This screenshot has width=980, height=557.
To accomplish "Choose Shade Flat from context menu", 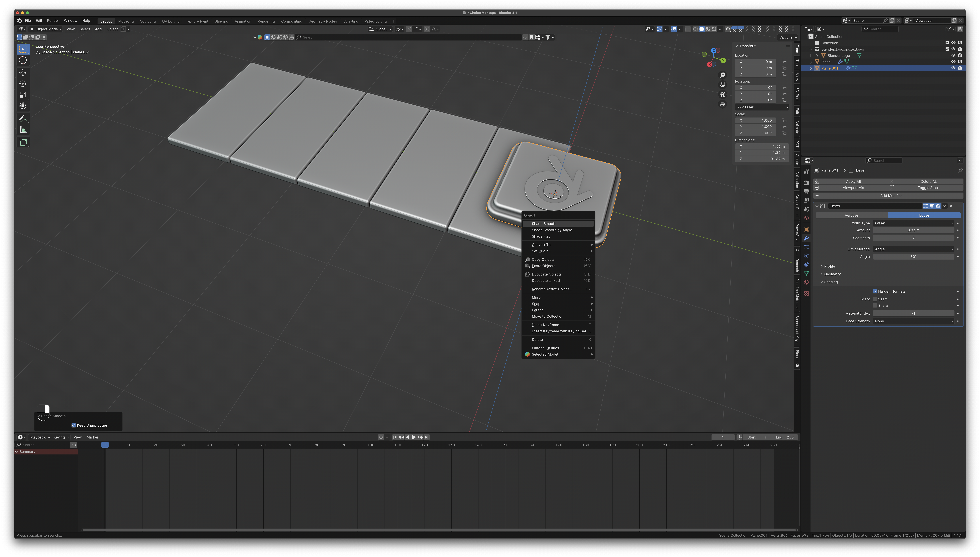I will (558, 236).
